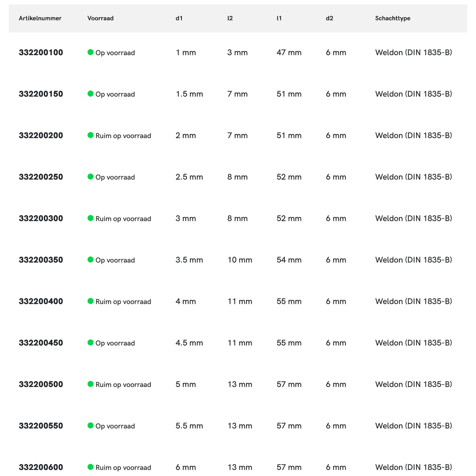The height and width of the screenshot is (476, 476).
Task: Click the 3.5 mm d1 value
Action: coord(189,260)
